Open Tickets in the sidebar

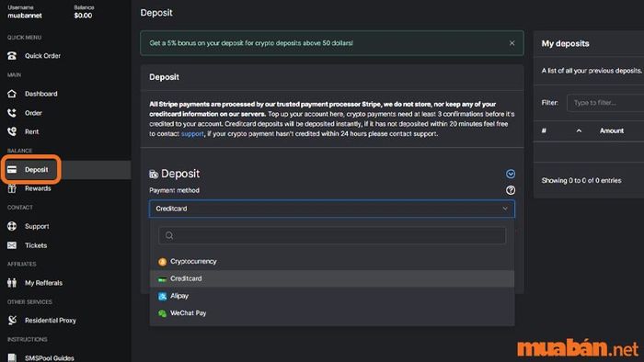pyautogui.click(x=36, y=245)
